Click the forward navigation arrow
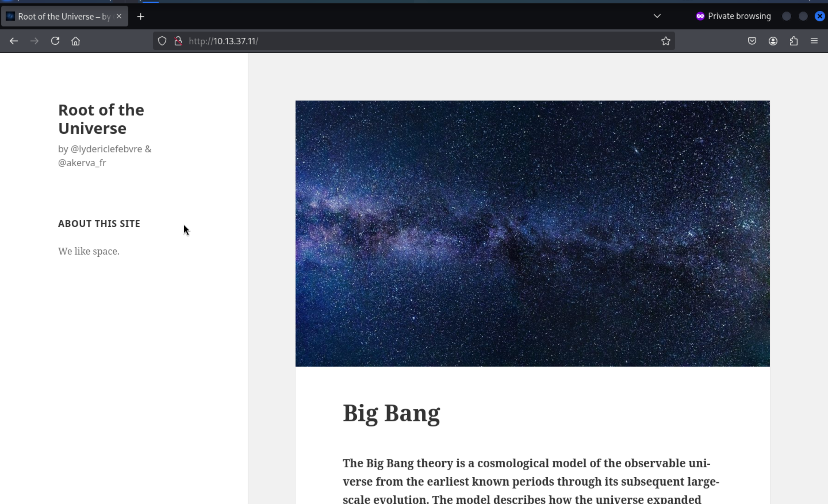This screenshot has width=828, height=504. click(x=34, y=41)
